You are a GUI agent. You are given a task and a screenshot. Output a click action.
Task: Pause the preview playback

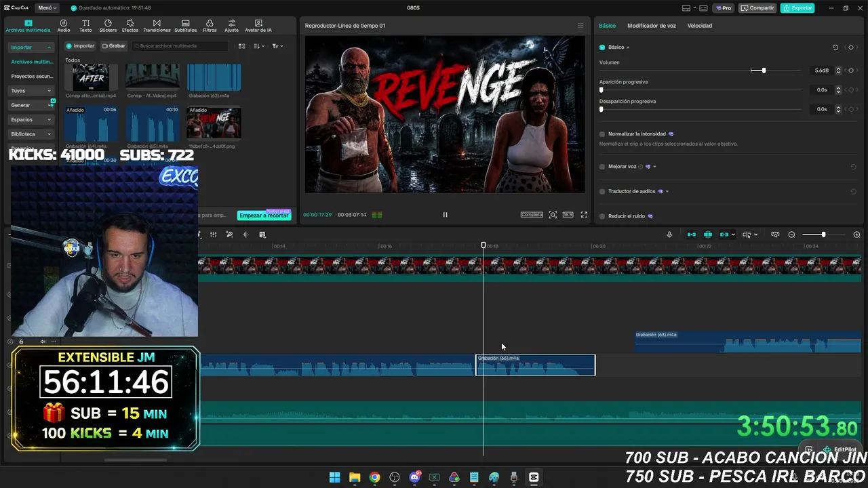[445, 215]
